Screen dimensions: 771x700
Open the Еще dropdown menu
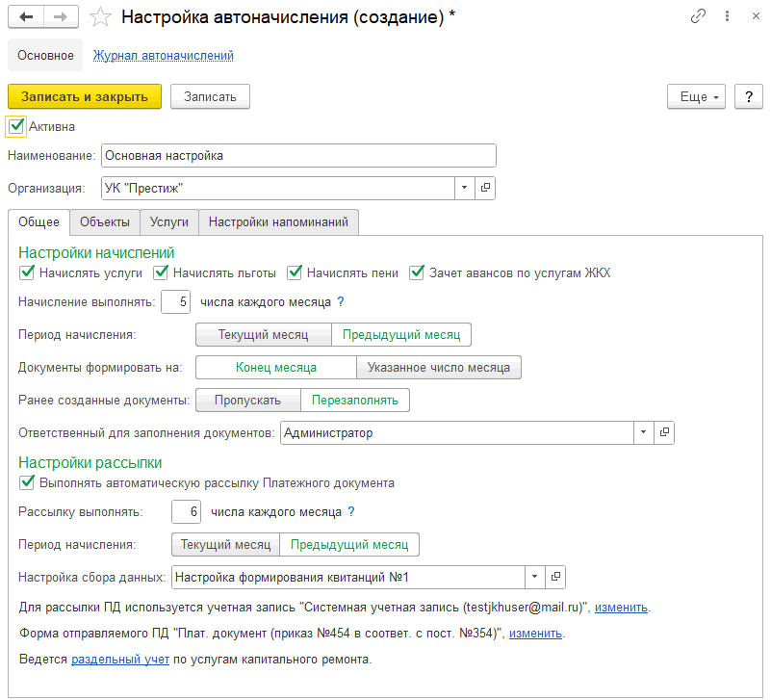[696, 96]
